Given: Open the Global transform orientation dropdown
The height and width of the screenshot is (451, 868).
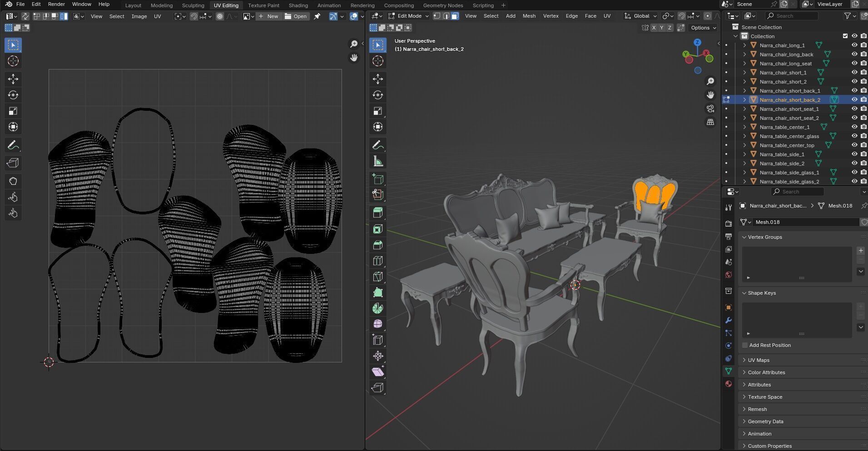Looking at the screenshot, I should [640, 16].
